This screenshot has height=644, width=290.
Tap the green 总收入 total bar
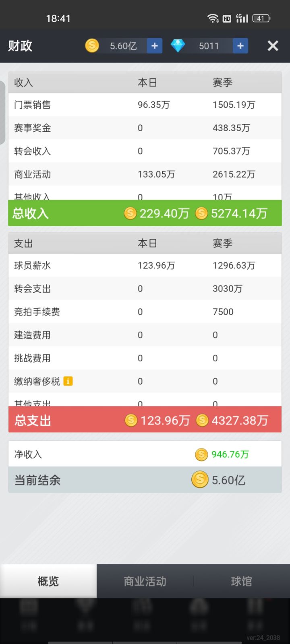click(x=145, y=213)
